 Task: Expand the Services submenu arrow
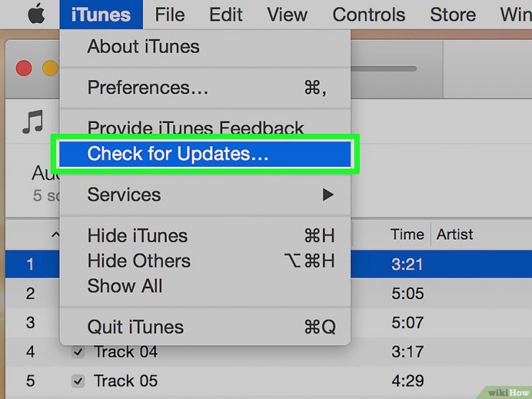pyautogui.click(x=328, y=195)
